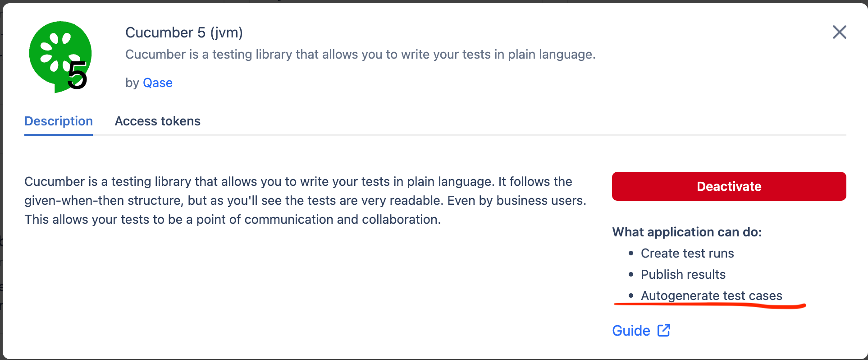Image resolution: width=868 pixels, height=360 pixels.
Task: Click the green Cucumber 5 logo
Action: pos(60,57)
